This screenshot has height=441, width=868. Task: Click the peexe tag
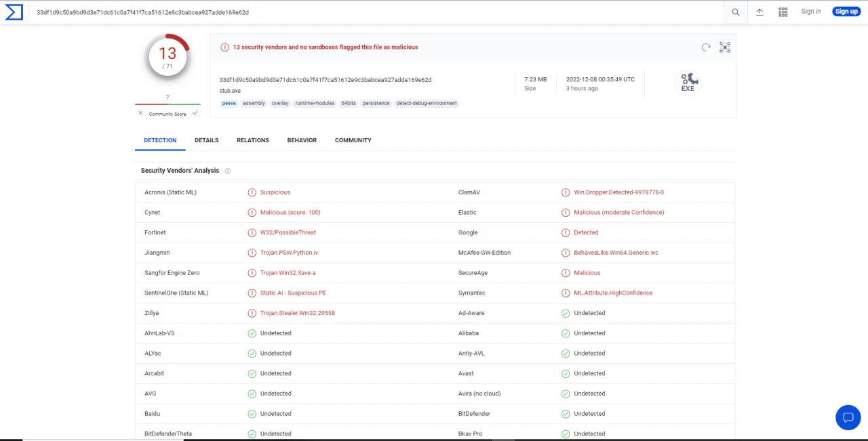[x=229, y=104]
